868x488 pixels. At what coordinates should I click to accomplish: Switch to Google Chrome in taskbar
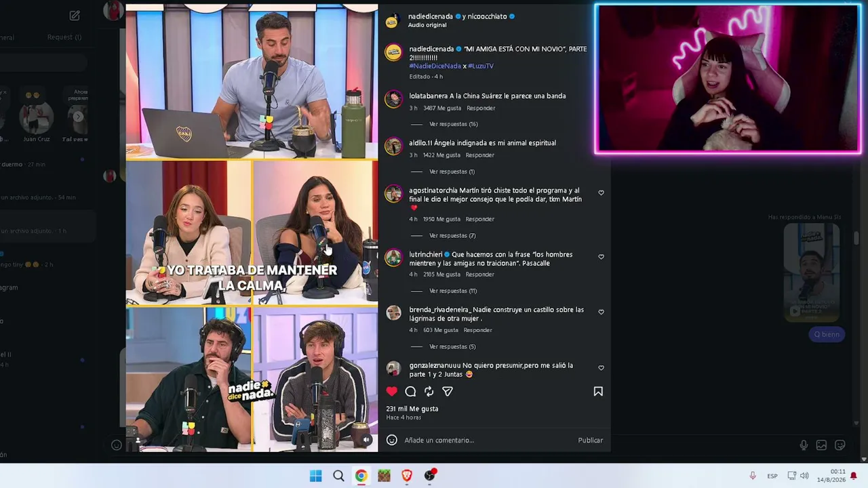click(x=361, y=476)
